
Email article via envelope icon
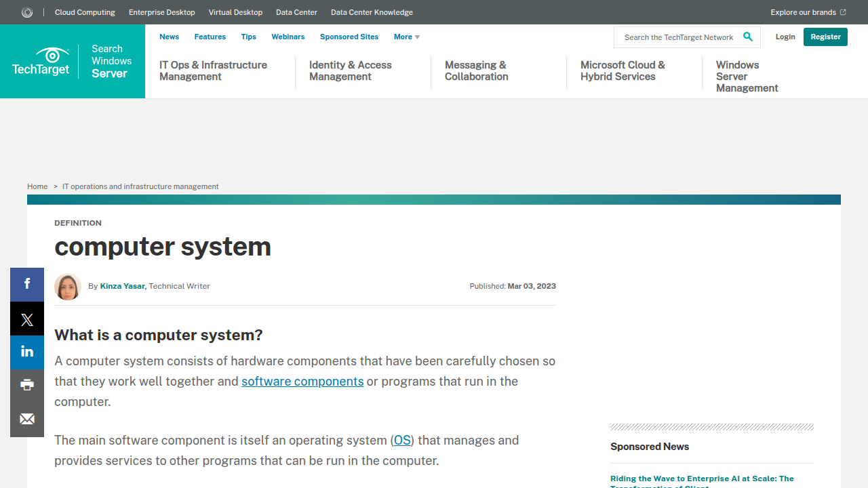tap(27, 420)
